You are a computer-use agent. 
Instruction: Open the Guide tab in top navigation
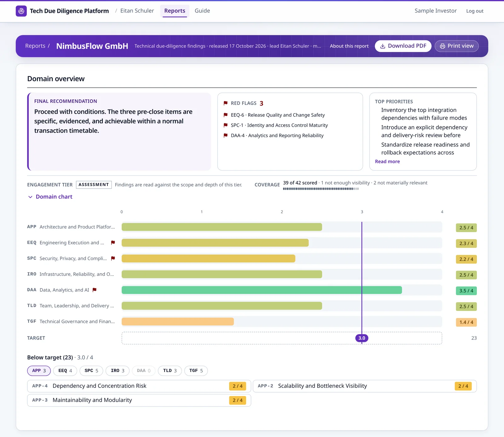click(x=202, y=11)
